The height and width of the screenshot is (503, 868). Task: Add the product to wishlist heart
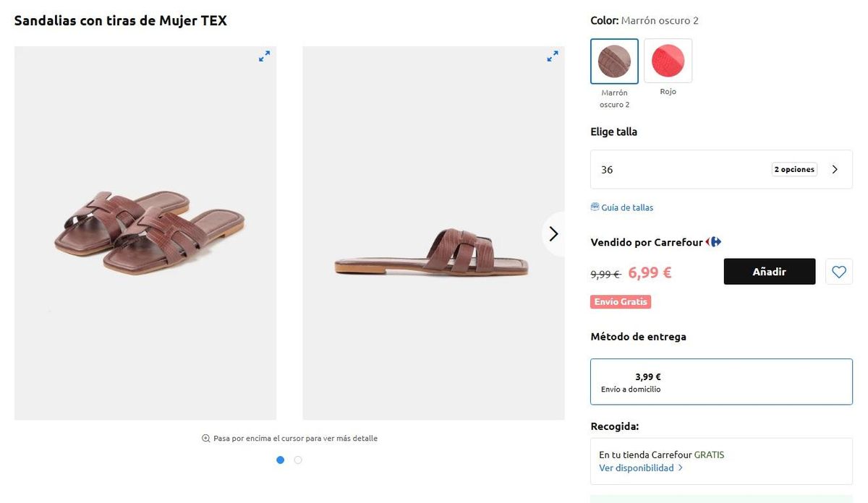(x=839, y=272)
